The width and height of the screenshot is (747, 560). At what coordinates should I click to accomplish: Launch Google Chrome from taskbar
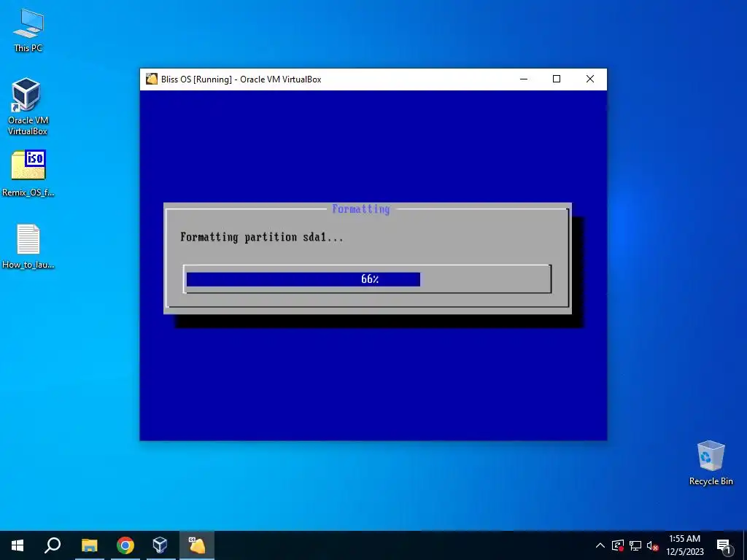(x=125, y=545)
